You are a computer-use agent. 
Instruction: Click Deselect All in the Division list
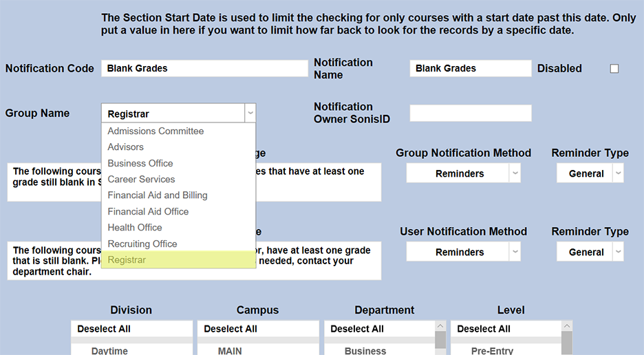pyautogui.click(x=105, y=329)
